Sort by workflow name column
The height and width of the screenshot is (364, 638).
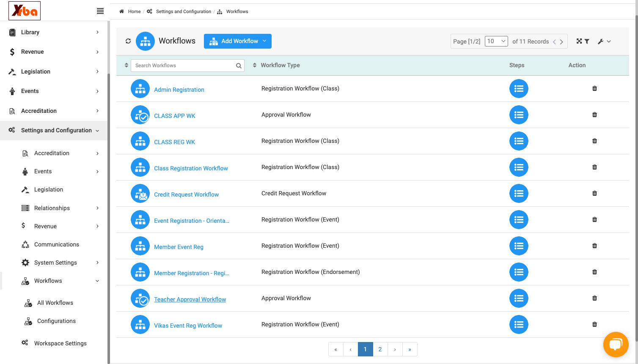(x=126, y=65)
